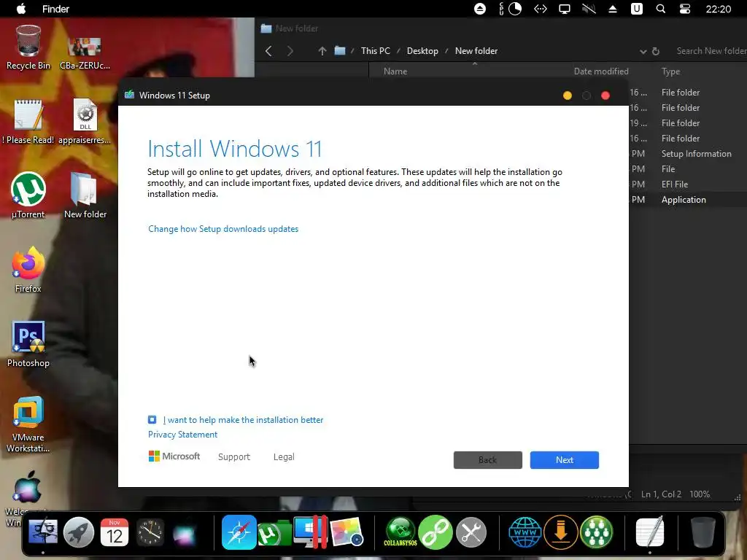The height and width of the screenshot is (560, 747).
Task: Launch Safari compass icon from the dock
Action: (239, 532)
